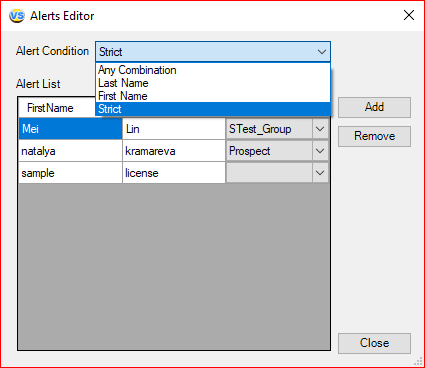Image resolution: width=425 pixels, height=368 pixels.
Task: Choose Last Name alert condition
Action: pos(213,83)
